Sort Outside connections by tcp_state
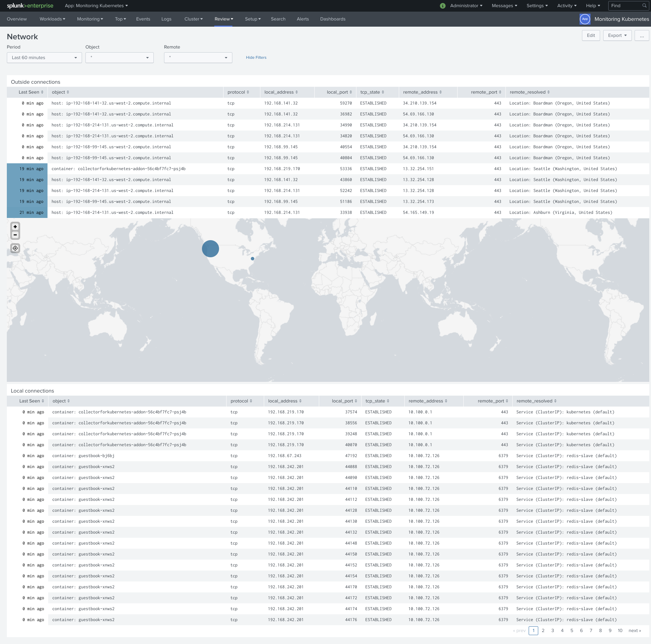This screenshot has height=644, width=651. tap(372, 92)
